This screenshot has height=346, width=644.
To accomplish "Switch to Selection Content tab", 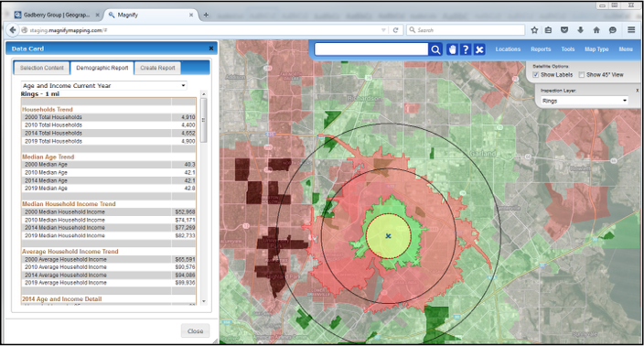I will tap(42, 68).
